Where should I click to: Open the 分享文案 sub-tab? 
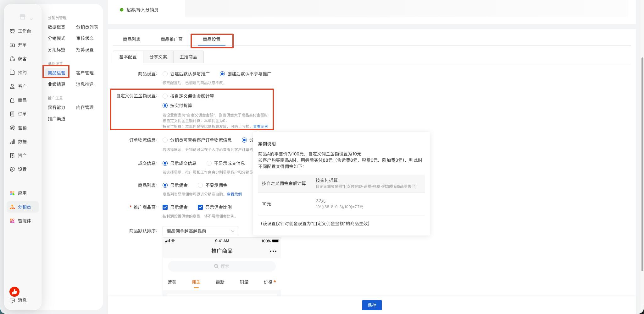[x=158, y=57]
